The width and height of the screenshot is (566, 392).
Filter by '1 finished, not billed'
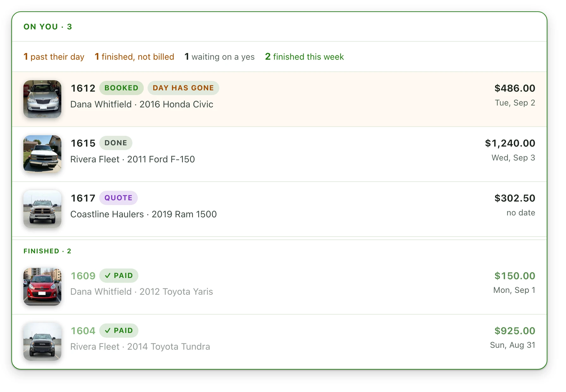135,57
